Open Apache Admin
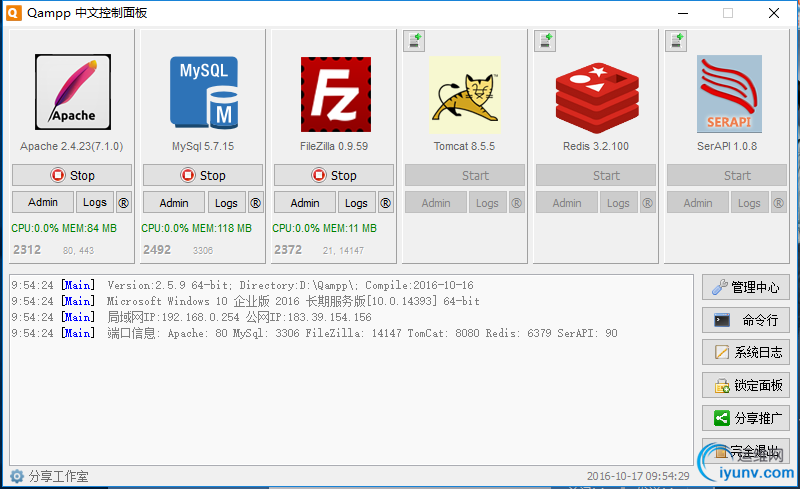Screen dimensions: 800x489 click(43, 203)
